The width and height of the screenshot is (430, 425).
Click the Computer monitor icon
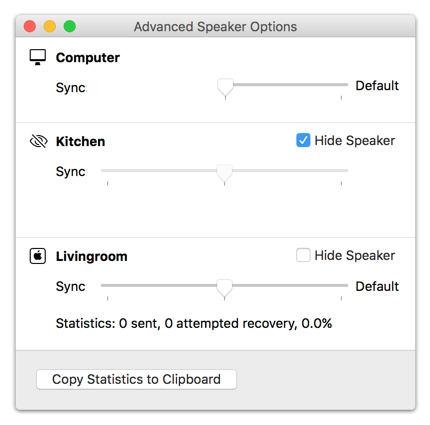(38, 57)
